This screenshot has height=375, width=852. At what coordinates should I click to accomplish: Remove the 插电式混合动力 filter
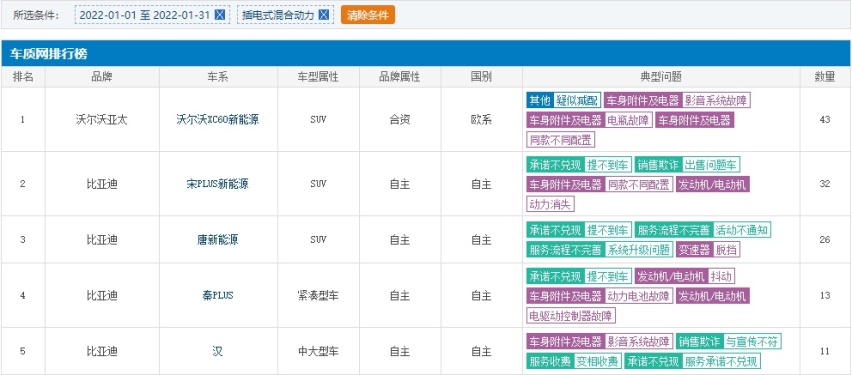click(x=323, y=15)
